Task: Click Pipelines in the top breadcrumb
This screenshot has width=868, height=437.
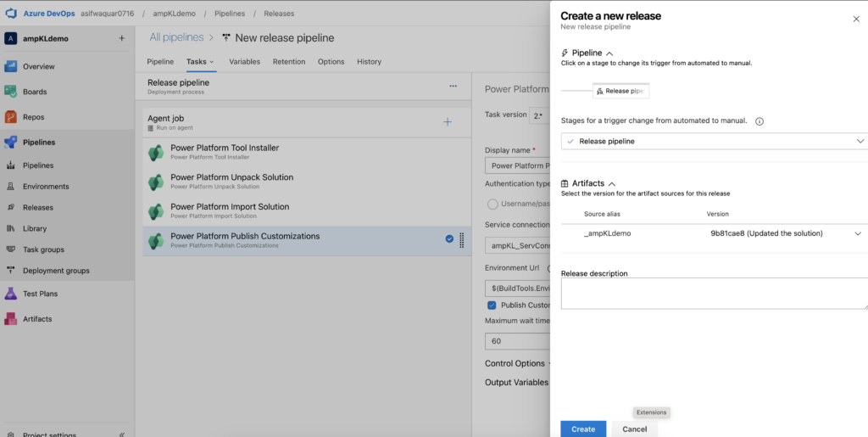Action: [230, 14]
